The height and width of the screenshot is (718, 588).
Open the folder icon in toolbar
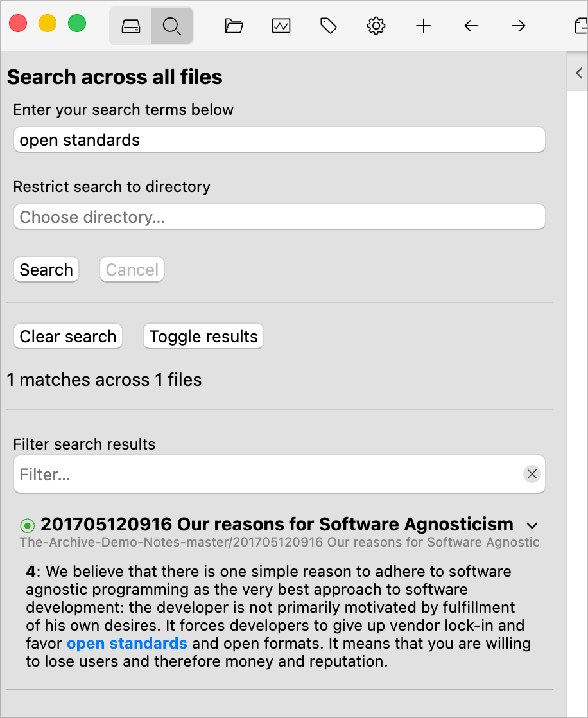[234, 26]
